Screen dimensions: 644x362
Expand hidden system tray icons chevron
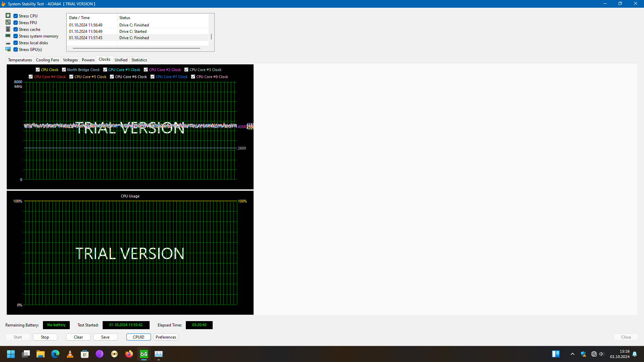click(573, 354)
